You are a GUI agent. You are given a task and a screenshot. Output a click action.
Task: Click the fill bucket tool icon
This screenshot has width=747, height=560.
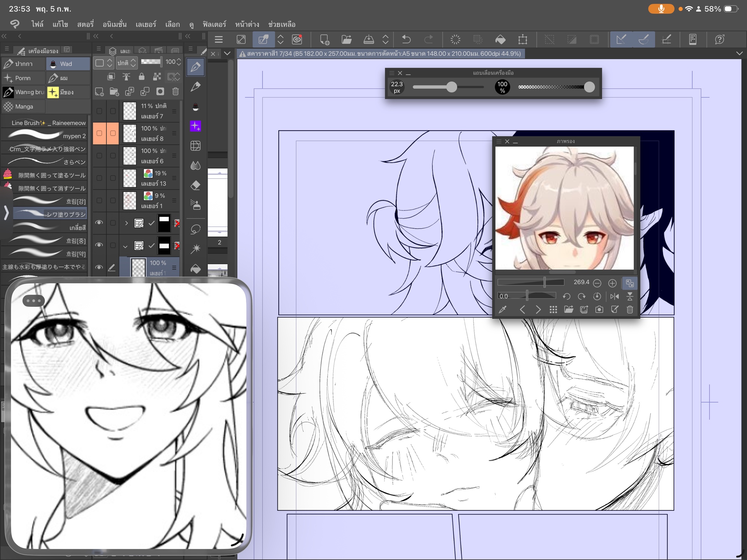point(195,269)
